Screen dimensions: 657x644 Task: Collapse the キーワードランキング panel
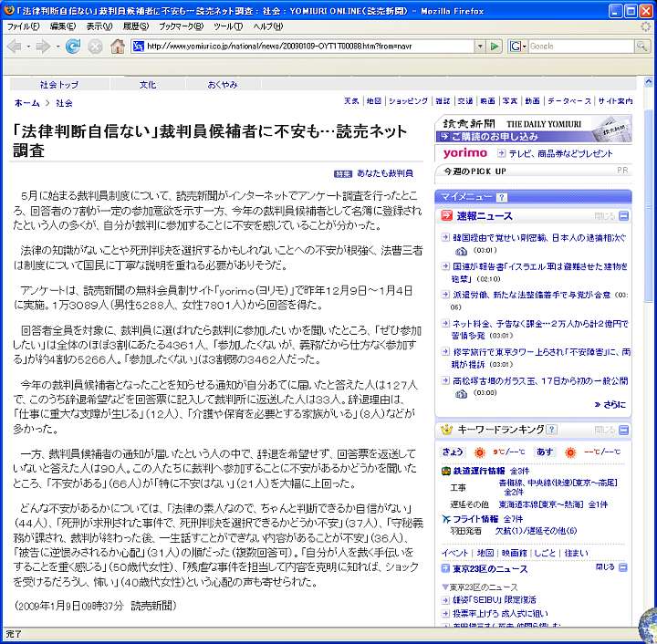coord(623,430)
